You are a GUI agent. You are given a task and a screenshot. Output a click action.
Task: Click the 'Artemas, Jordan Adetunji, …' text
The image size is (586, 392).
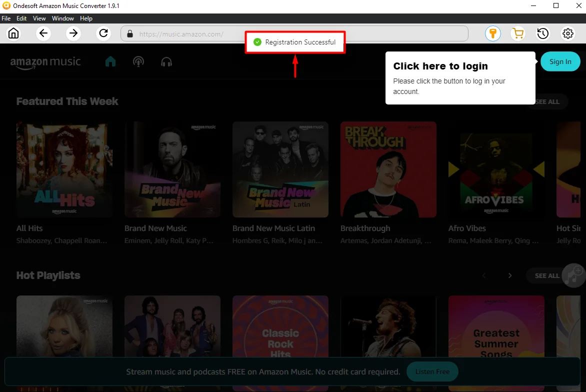click(x=385, y=240)
